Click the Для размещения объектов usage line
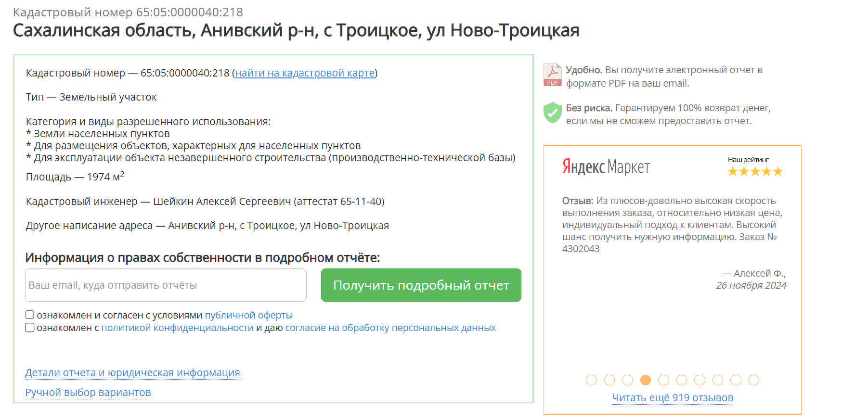The image size is (868, 420). coord(193,146)
